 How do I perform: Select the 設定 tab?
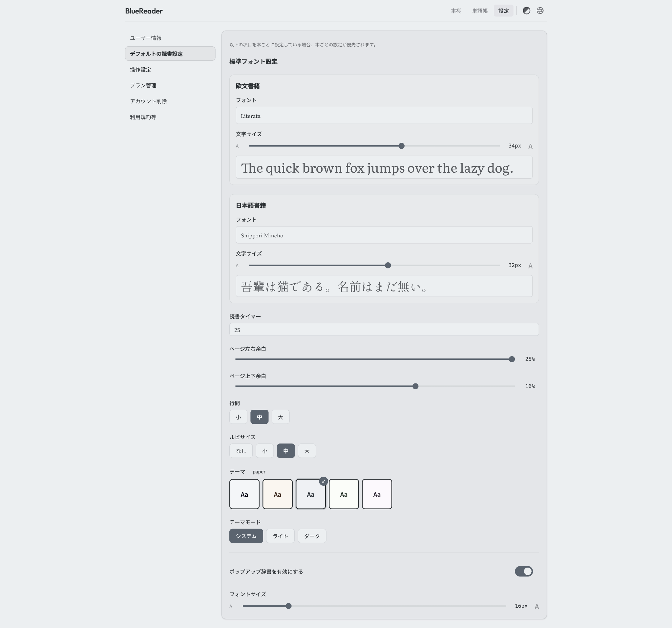tap(503, 11)
